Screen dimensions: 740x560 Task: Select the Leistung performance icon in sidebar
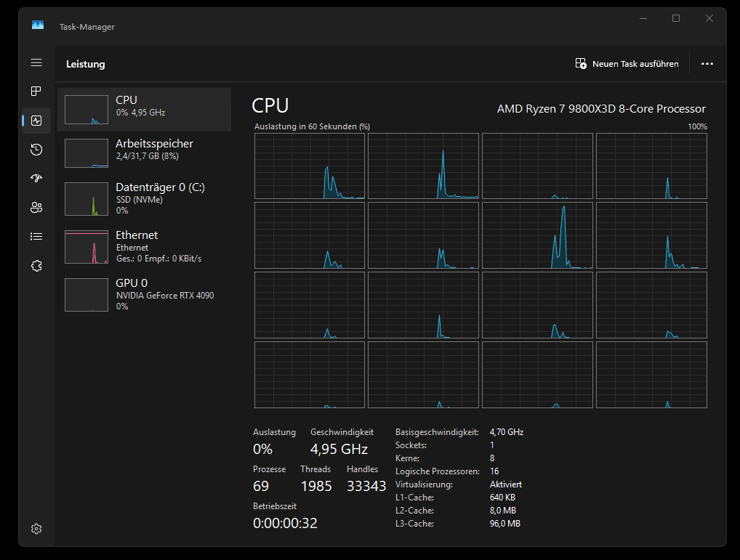click(x=36, y=121)
